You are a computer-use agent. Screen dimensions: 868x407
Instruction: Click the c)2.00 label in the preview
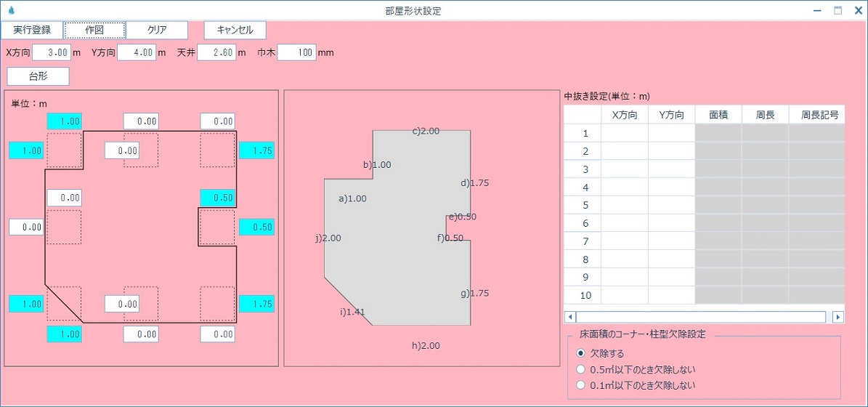(426, 132)
